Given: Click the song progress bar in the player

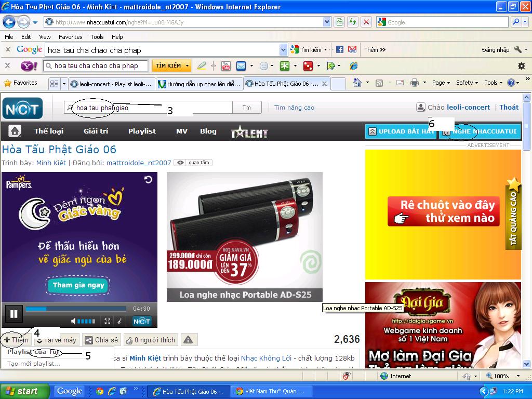Looking at the screenshot, I should pyautogui.click(x=76, y=309).
